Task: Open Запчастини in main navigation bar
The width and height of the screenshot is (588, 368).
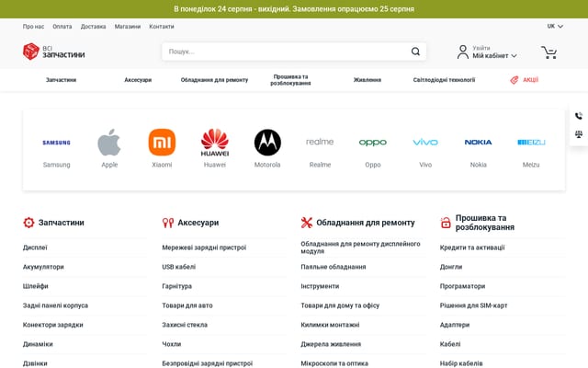Action: point(62,80)
